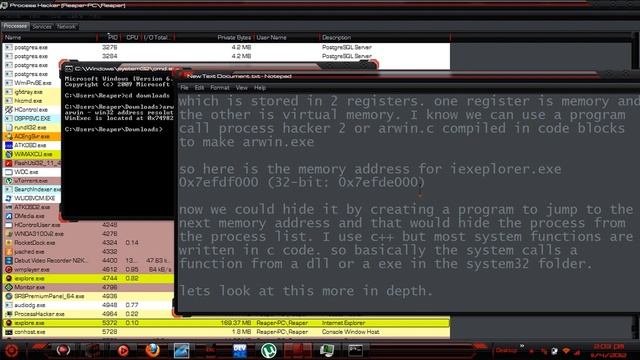Select the WNDA3100v2.exe process row
The image size is (640, 360).
pyautogui.click(x=88, y=234)
